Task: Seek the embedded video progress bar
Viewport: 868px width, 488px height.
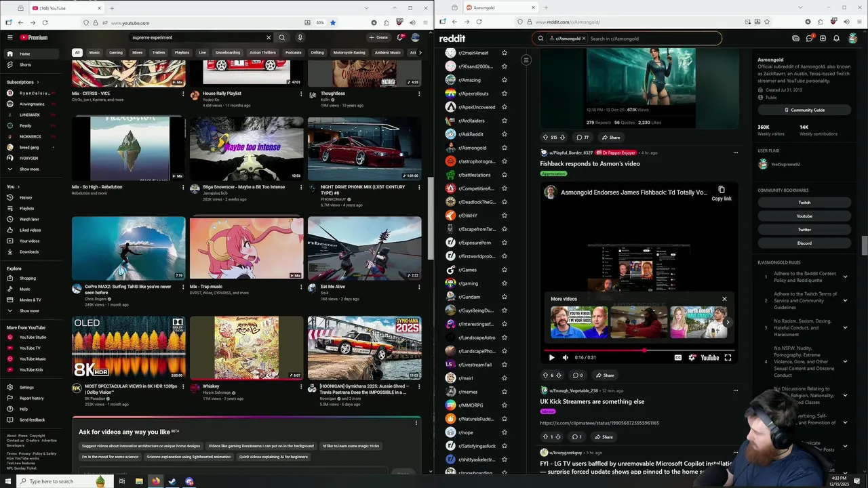Action: pyautogui.click(x=639, y=350)
